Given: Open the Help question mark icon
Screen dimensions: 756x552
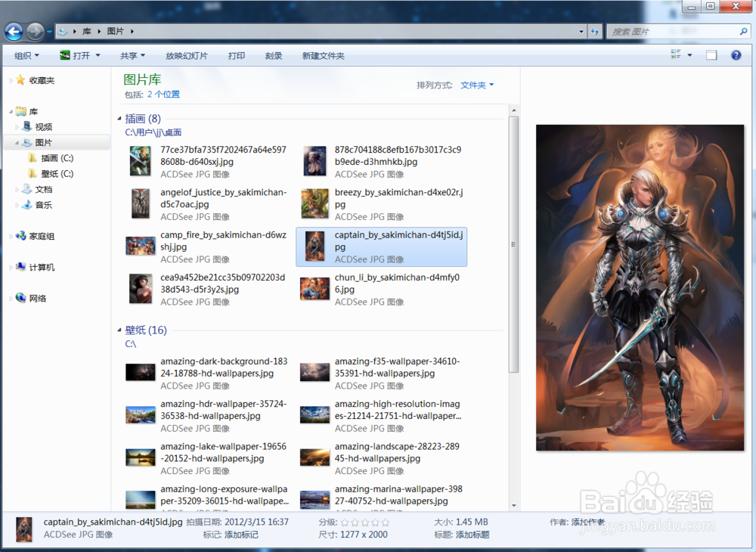Looking at the screenshot, I should pyautogui.click(x=736, y=55).
